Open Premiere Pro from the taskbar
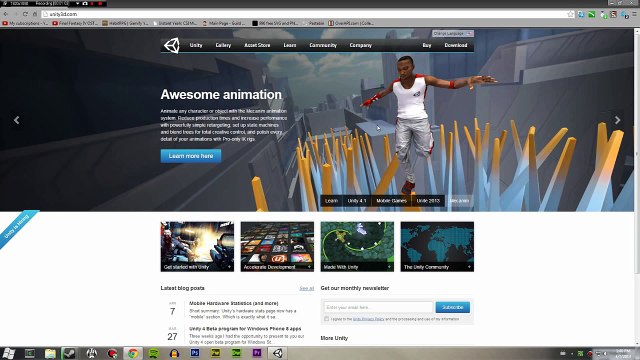Screen dimensions: 640x360 [257, 353]
